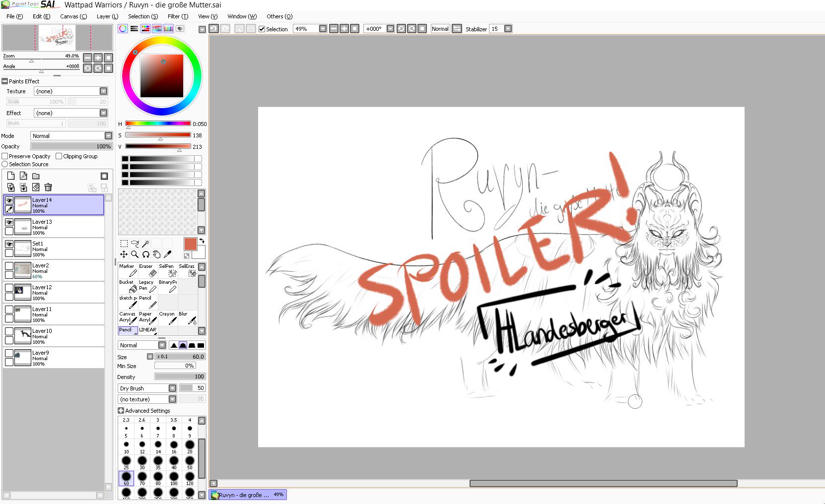Open the Texture dropdown
The height and width of the screenshot is (504, 825).
[104, 91]
